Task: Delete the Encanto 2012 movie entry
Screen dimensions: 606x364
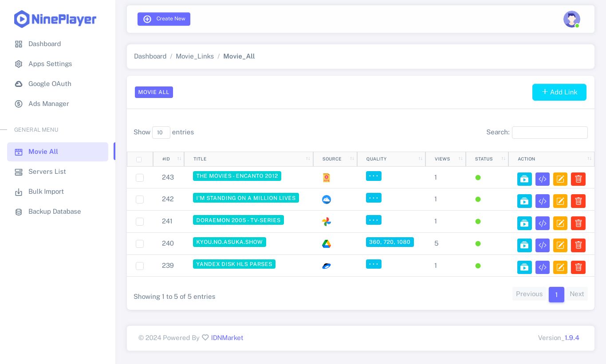Action: [x=578, y=179]
